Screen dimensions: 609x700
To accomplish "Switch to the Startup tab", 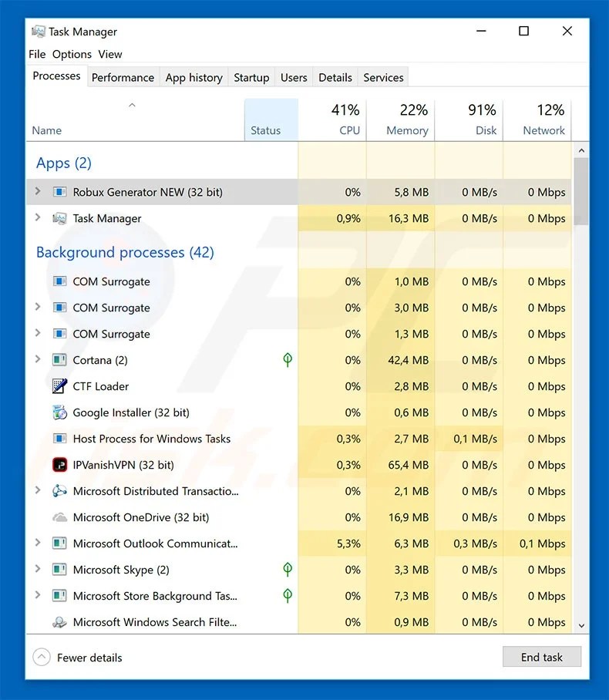I will (x=251, y=77).
